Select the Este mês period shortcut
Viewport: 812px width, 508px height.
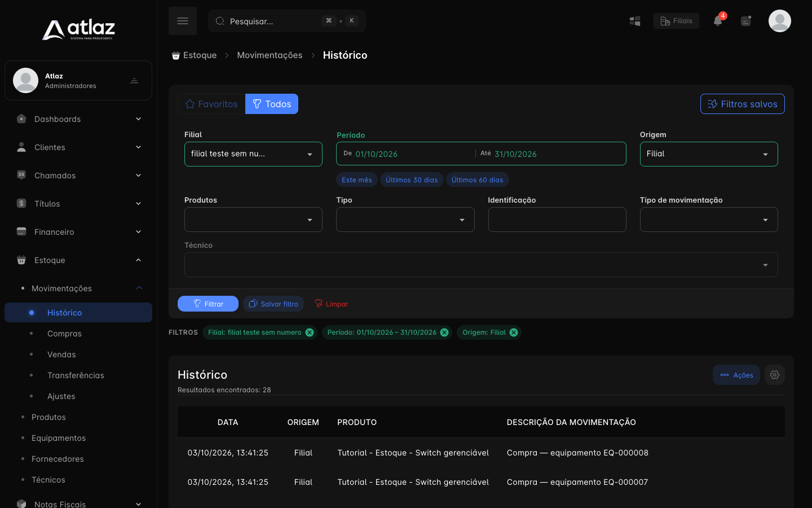[x=357, y=180]
